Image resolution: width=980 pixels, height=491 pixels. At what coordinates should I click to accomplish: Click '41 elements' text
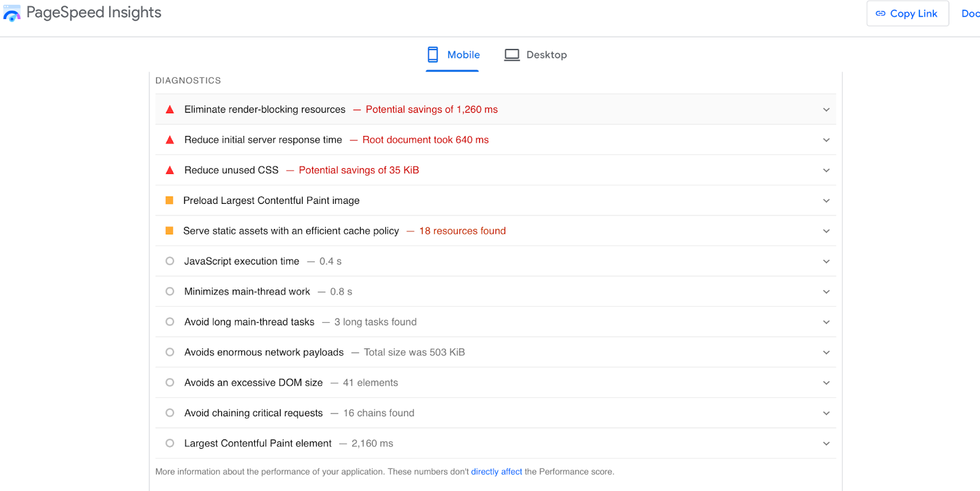click(370, 383)
